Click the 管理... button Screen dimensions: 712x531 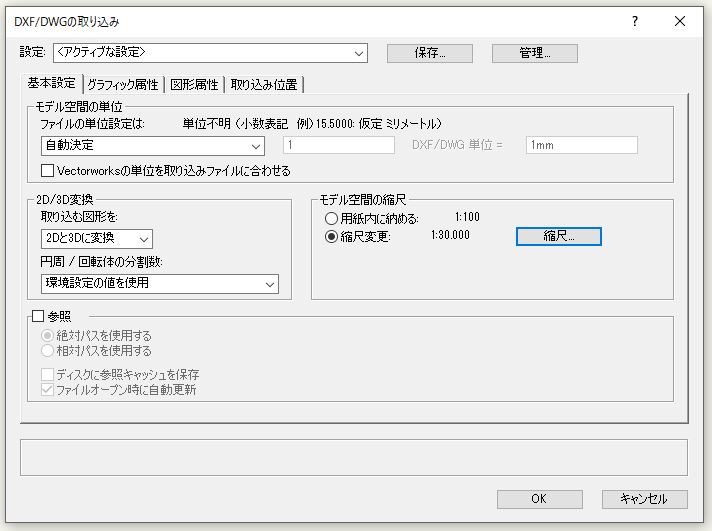pyautogui.click(x=534, y=53)
